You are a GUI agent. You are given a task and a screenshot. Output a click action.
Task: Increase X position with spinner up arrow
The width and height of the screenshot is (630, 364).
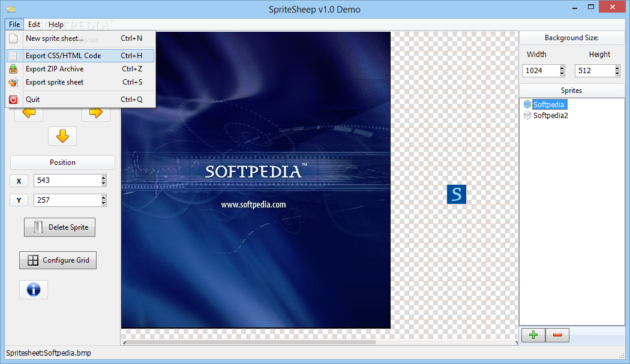[x=104, y=178]
